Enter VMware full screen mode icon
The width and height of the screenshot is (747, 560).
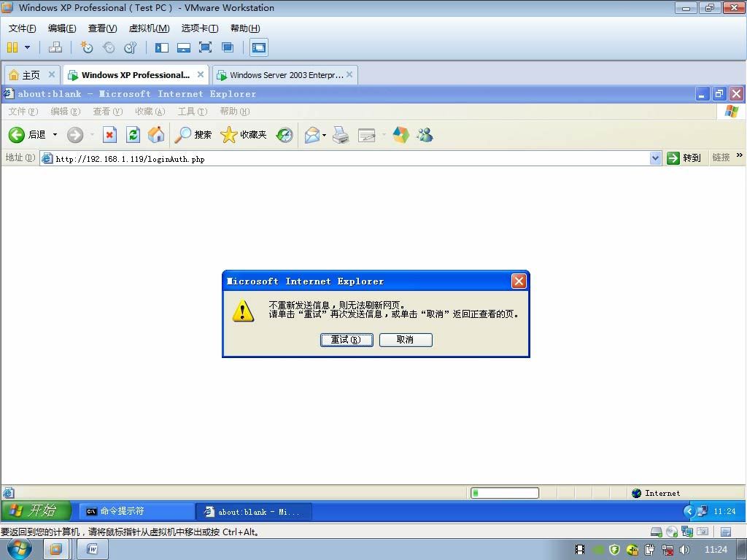point(205,47)
